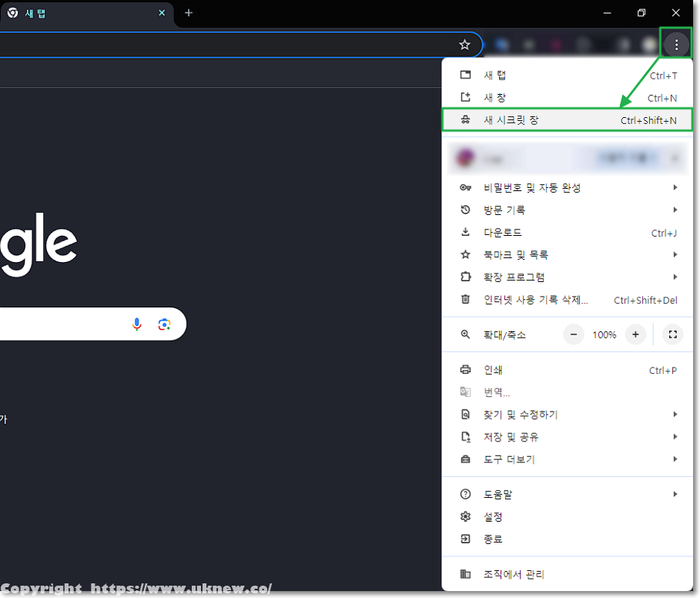Image resolution: width=700 pixels, height=598 pixels.
Task: Select 다운로드 from the menu
Action: point(568,232)
